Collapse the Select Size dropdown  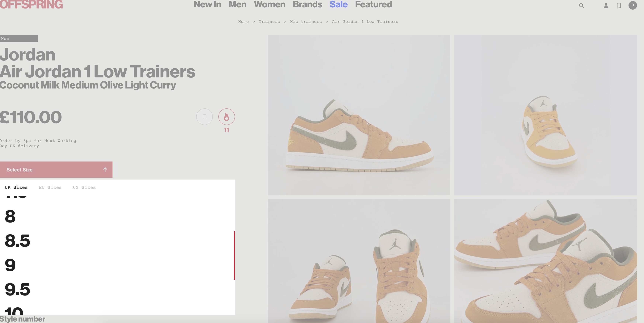tap(56, 169)
